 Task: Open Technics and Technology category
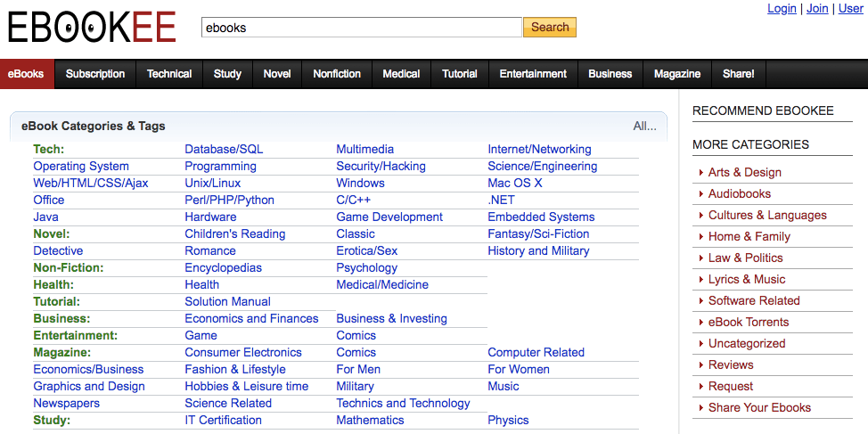pyautogui.click(x=403, y=404)
